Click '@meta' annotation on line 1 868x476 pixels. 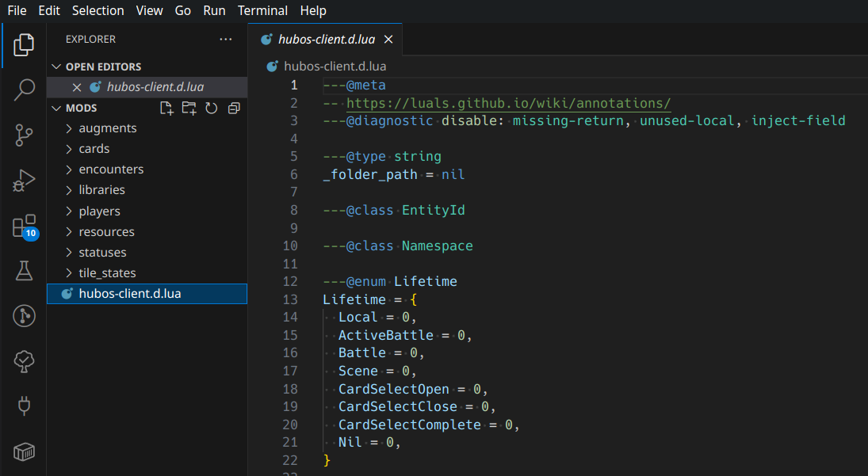366,85
